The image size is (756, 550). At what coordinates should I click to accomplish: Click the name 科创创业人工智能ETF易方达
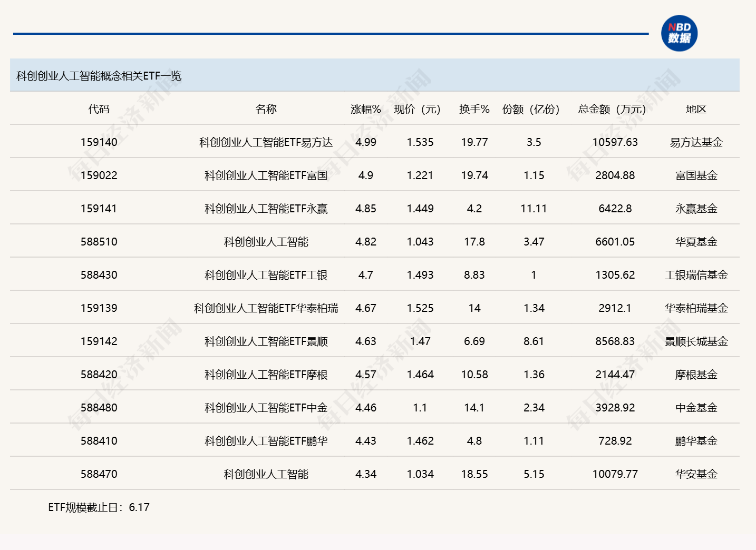coord(266,142)
